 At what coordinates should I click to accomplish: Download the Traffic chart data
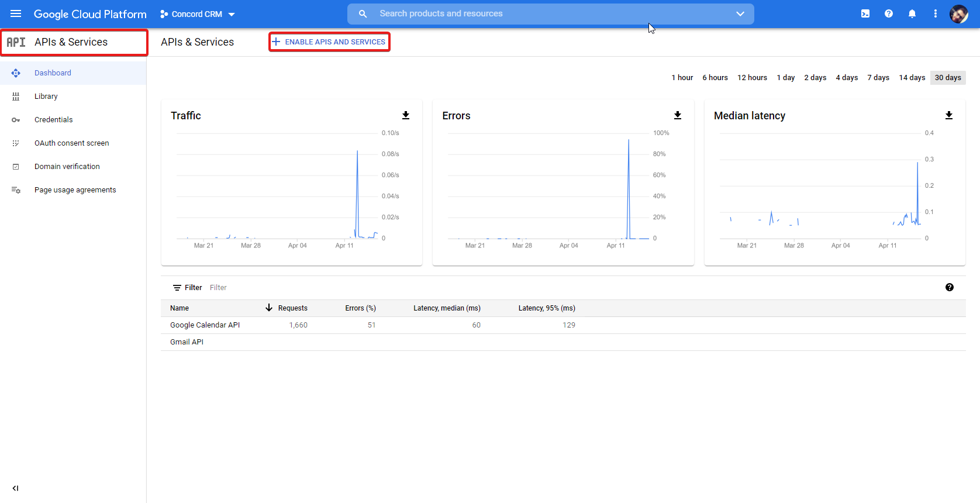(x=406, y=115)
